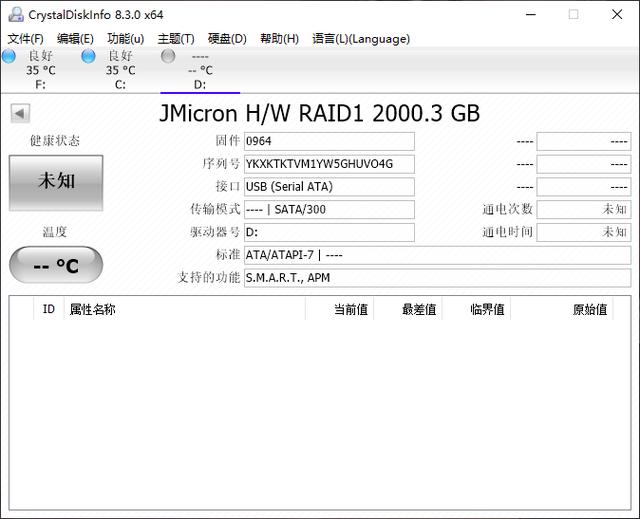Click the 35 °C reading under F: drive
This screenshot has width=640, height=519.
(x=41, y=70)
